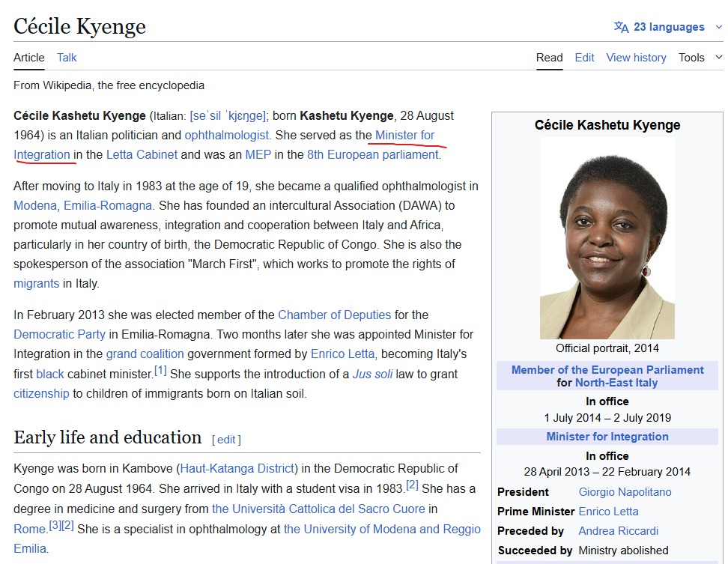Click Minister for Integration infobox heading link
The height and width of the screenshot is (564, 728).
click(x=607, y=437)
